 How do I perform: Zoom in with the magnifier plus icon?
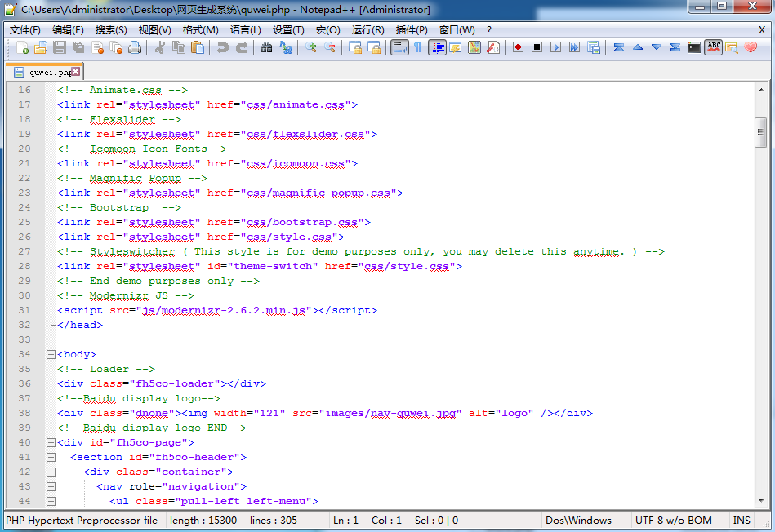click(311, 47)
